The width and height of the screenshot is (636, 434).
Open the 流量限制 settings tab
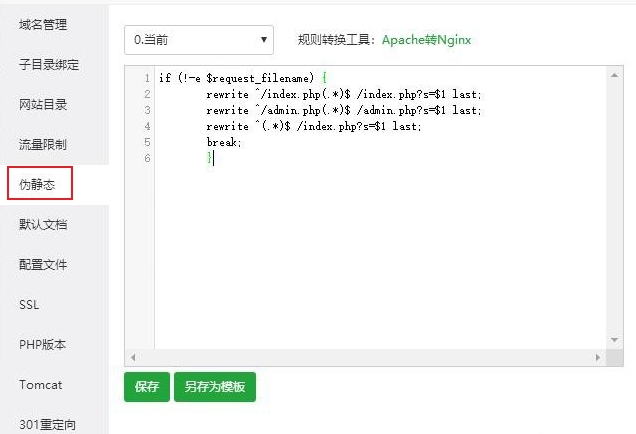(43, 144)
